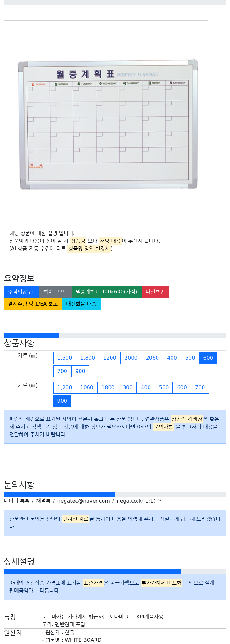
Task: Select the 화이트보드 tag
Action: 55,292
